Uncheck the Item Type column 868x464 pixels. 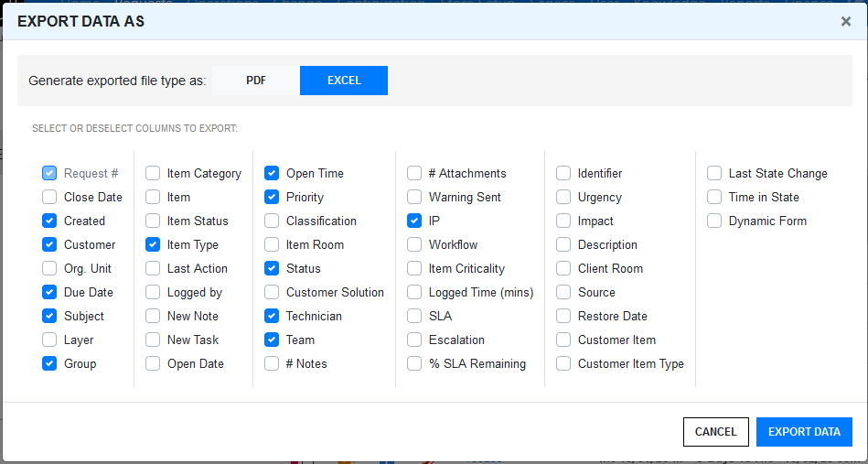(x=153, y=244)
